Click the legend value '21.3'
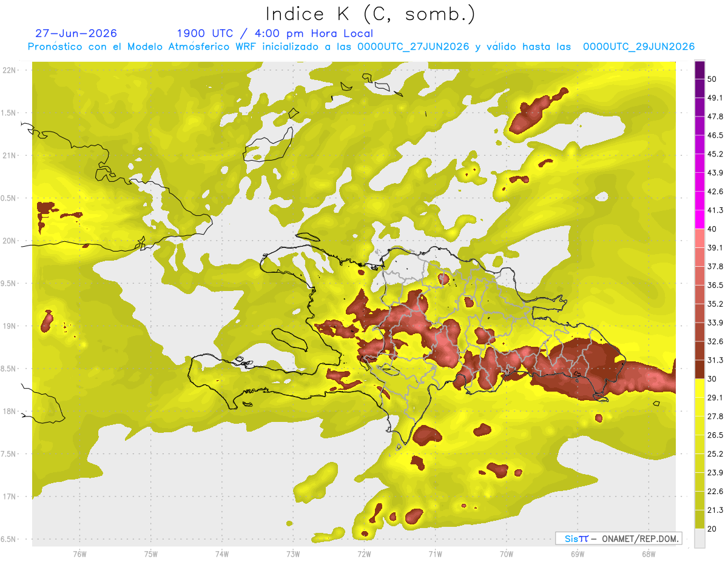728x562 pixels. (x=715, y=510)
